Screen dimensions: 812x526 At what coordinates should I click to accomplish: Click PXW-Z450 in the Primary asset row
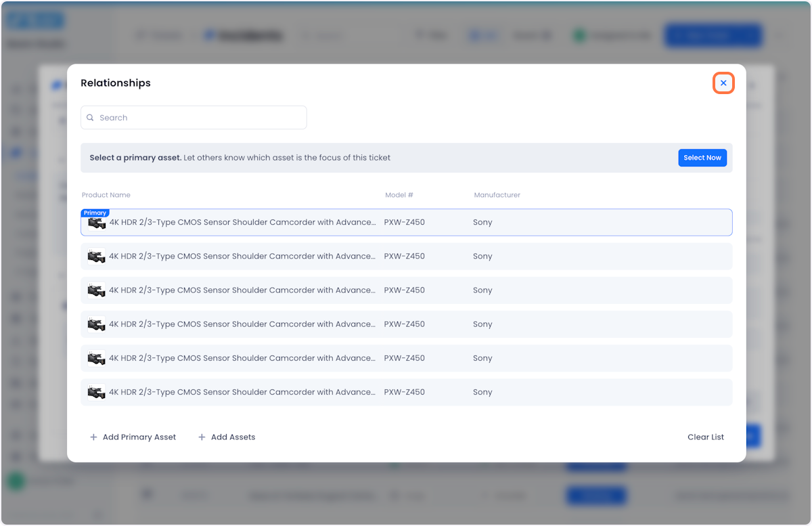click(405, 222)
